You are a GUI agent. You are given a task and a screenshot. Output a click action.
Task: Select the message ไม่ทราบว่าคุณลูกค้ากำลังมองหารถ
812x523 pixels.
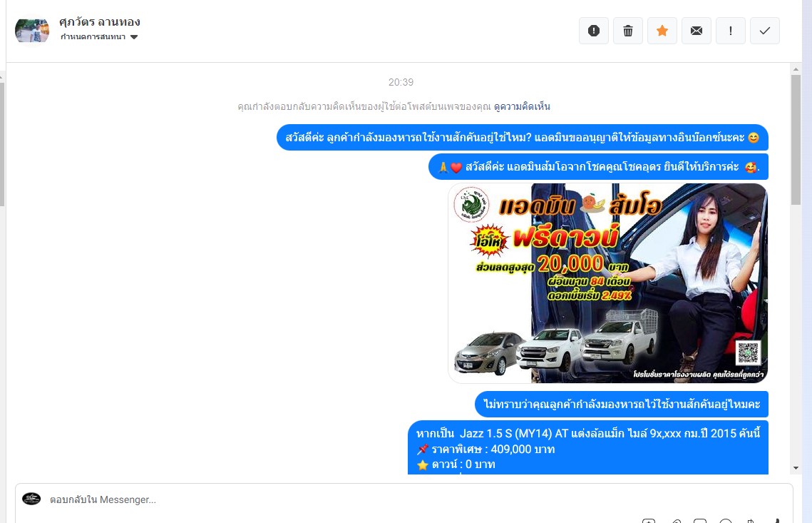click(x=622, y=404)
